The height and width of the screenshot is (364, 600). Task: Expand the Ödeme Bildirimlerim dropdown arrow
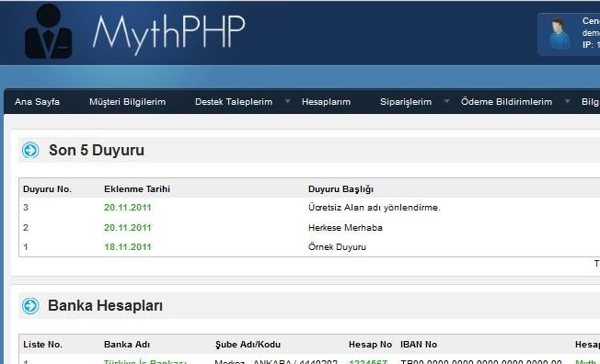coord(567,101)
